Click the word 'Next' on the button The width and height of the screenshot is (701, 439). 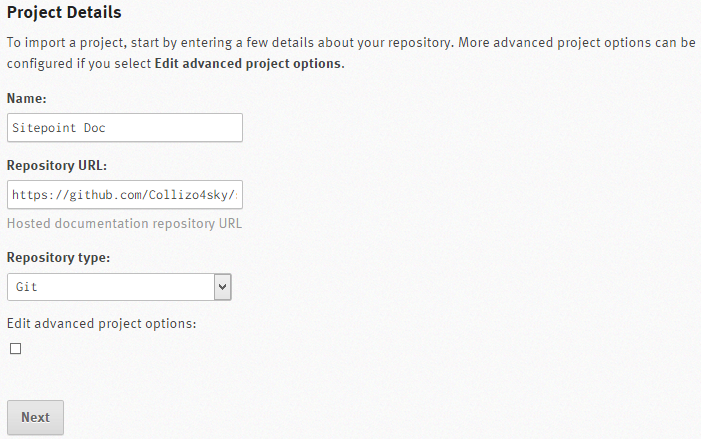coord(35,417)
